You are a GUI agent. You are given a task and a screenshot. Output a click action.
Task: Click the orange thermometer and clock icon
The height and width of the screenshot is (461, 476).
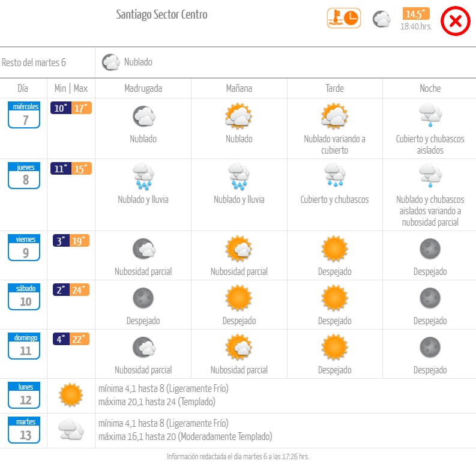pos(343,18)
